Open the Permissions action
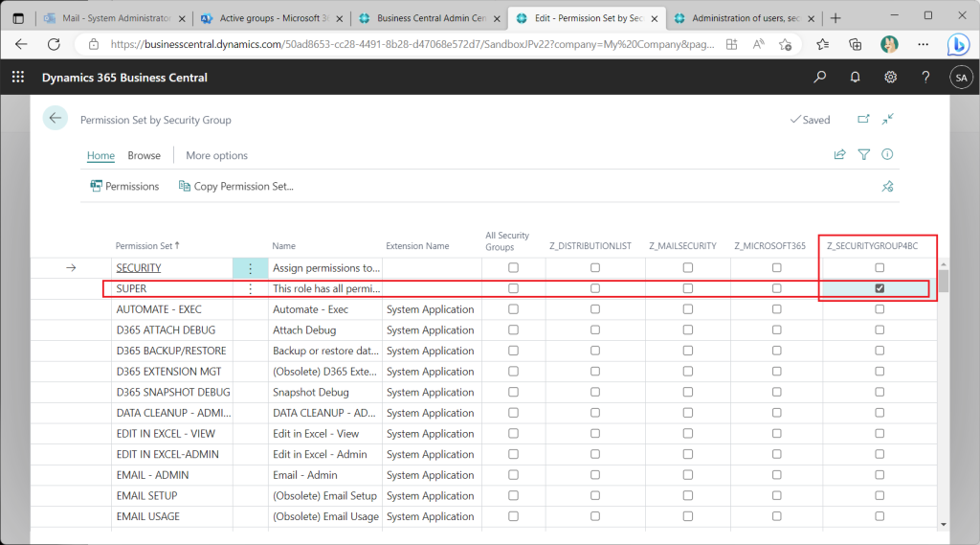Viewport: 980px width, 545px height. 124,187
